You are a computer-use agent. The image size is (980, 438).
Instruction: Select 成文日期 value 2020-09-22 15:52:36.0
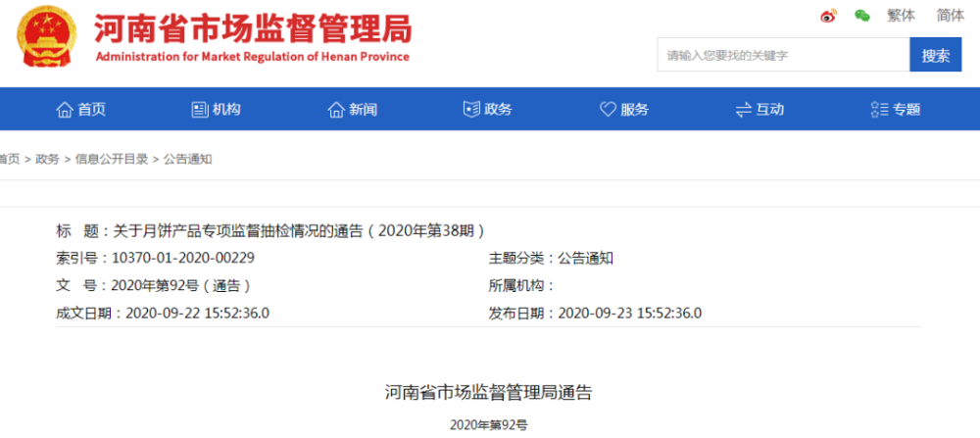tap(198, 313)
